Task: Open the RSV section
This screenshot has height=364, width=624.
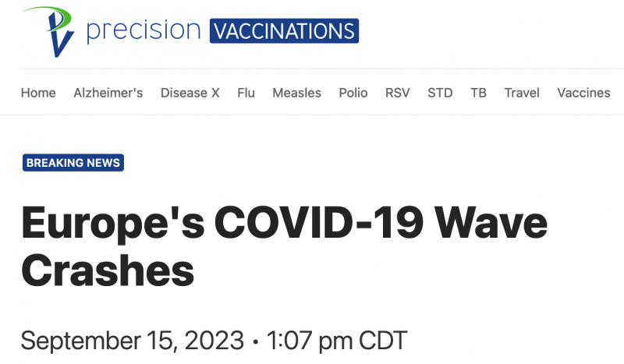Action: point(397,93)
